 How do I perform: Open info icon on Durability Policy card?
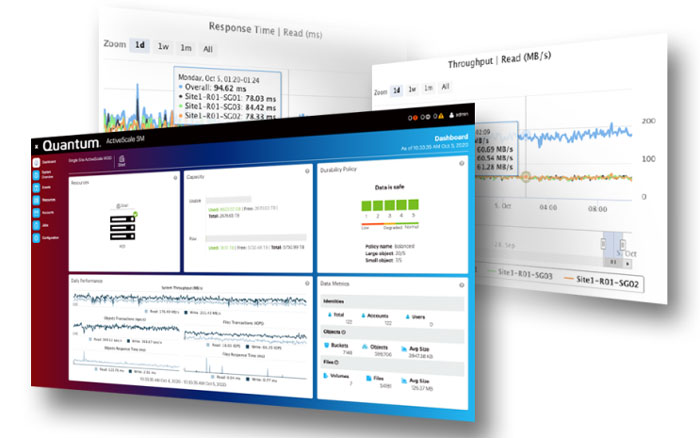(462, 163)
